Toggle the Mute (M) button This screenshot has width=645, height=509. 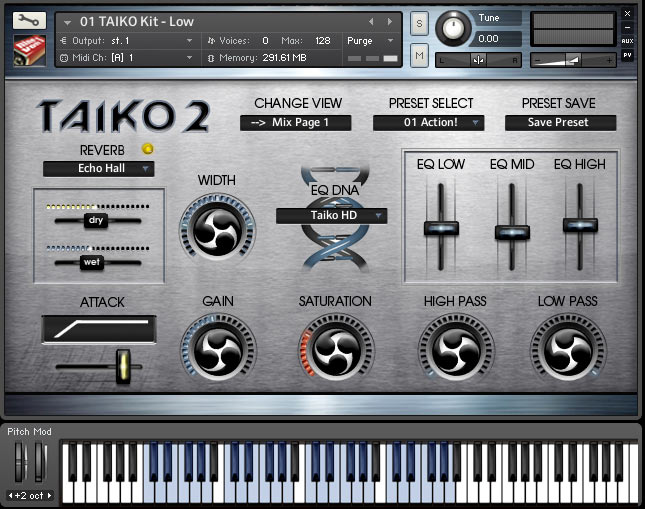coord(419,55)
